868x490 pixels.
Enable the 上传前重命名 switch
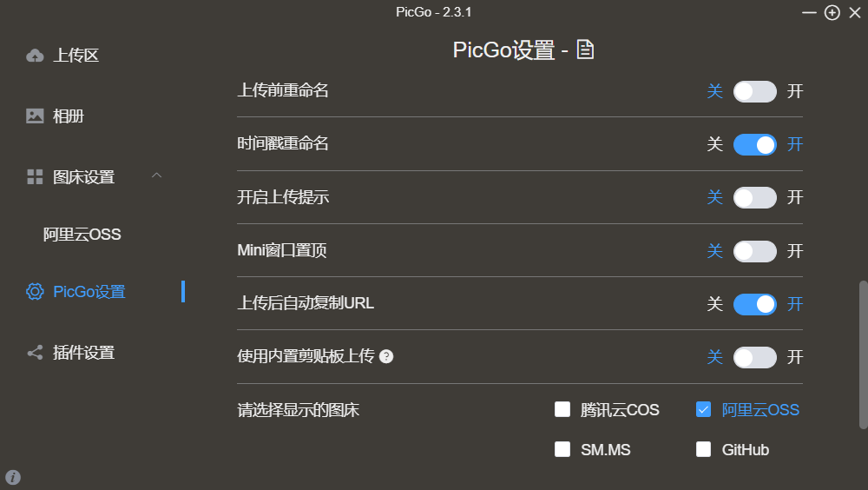point(754,91)
